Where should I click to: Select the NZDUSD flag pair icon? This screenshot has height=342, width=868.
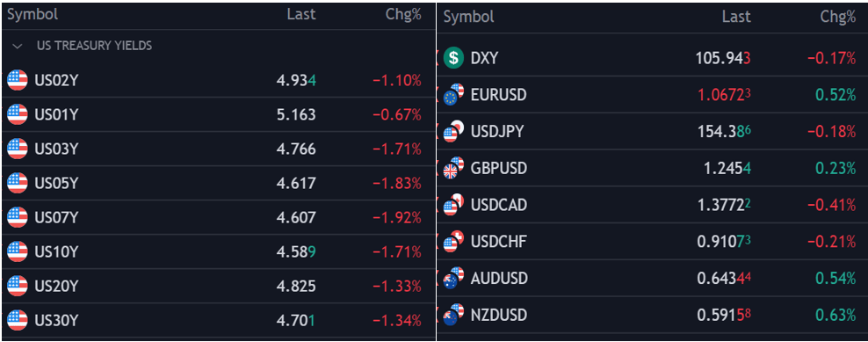click(x=453, y=315)
